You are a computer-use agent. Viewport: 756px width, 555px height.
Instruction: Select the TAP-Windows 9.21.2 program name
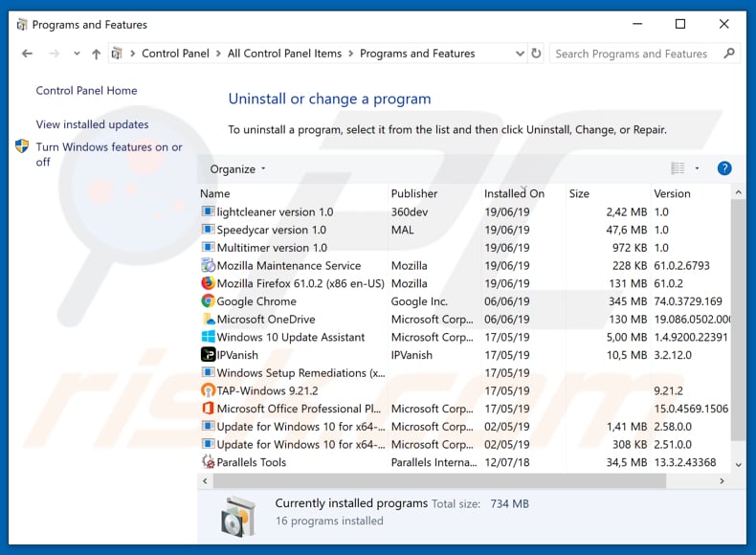(x=267, y=390)
